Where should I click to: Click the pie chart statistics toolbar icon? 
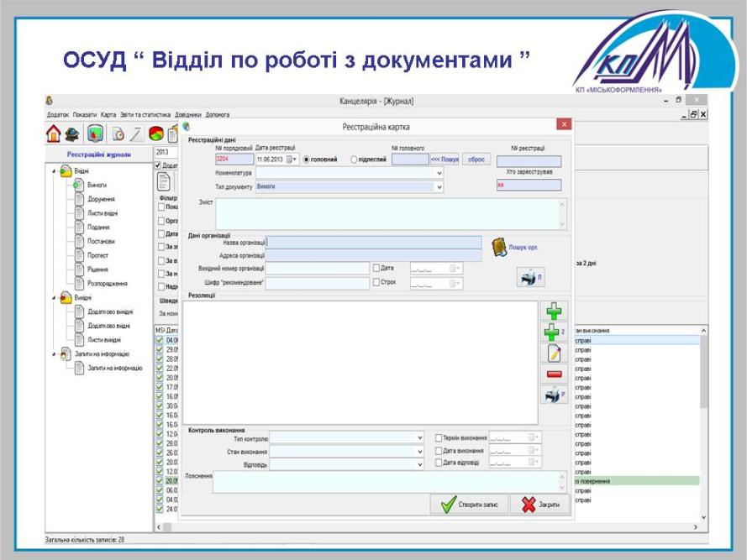click(x=157, y=133)
